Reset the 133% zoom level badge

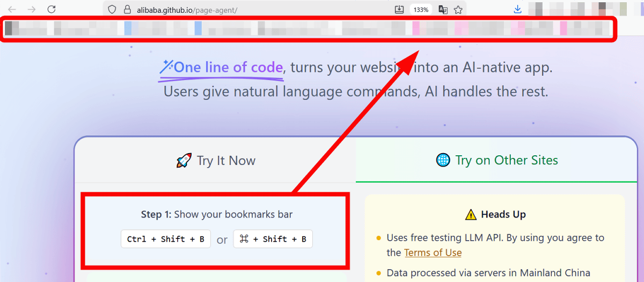click(x=421, y=10)
